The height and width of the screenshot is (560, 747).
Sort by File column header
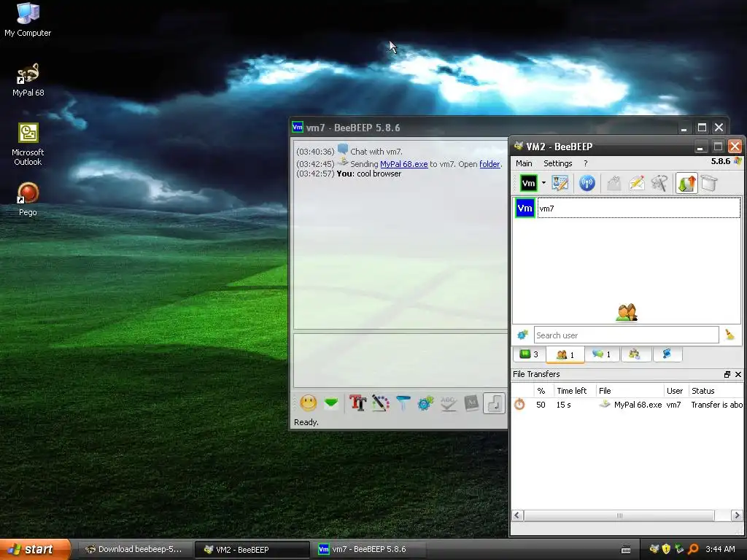630,391
